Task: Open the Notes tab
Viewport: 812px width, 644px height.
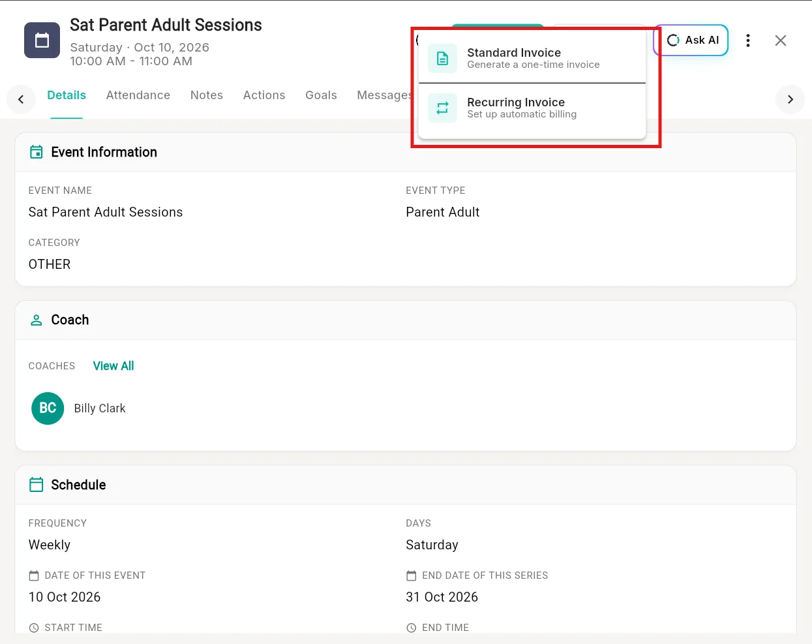Action: pyautogui.click(x=207, y=95)
